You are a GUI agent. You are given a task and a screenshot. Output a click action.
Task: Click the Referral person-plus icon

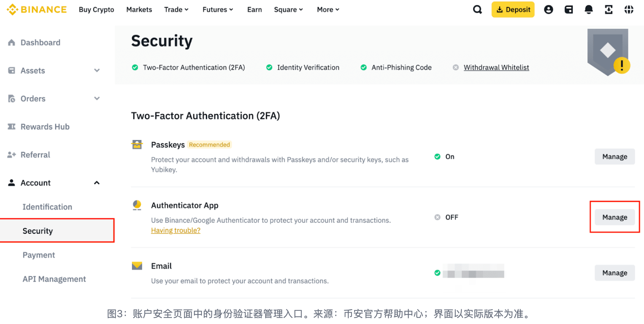(12, 155)
